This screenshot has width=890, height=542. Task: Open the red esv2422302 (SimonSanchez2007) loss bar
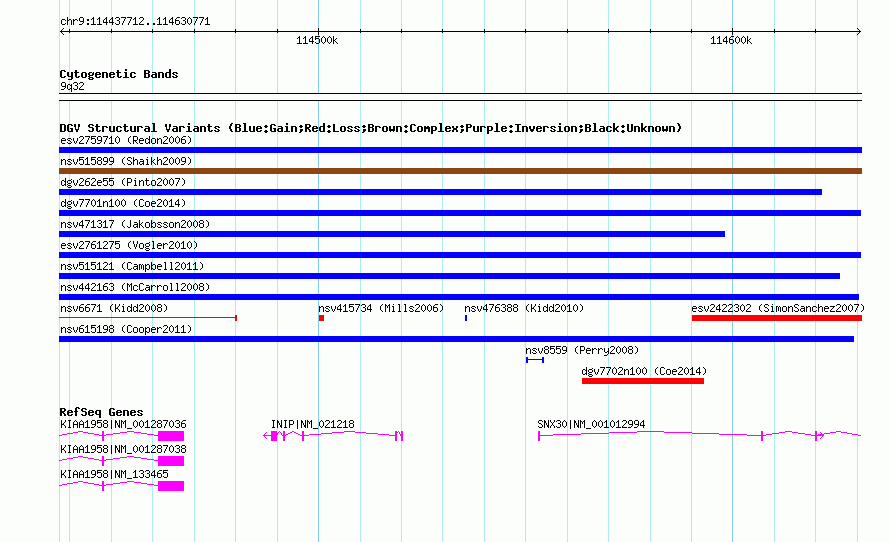click(777, 318)
